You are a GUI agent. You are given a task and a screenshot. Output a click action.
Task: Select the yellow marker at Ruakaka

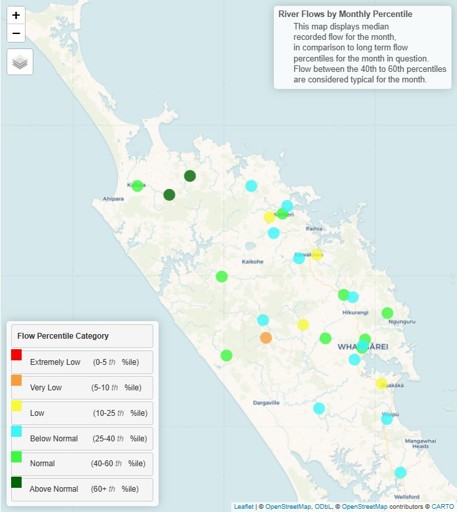[x=381, y=384]
